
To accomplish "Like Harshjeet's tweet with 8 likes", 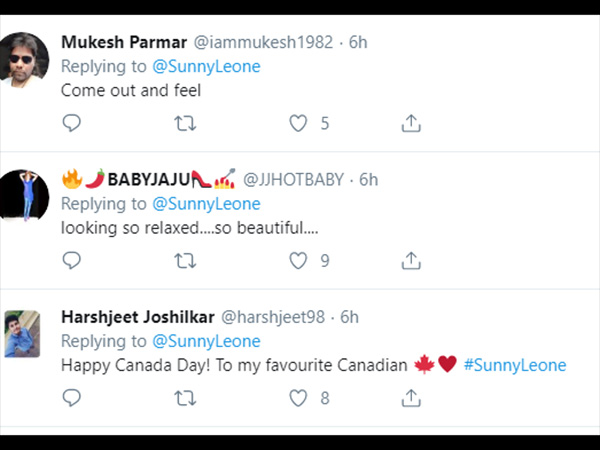I will (298, 398).
